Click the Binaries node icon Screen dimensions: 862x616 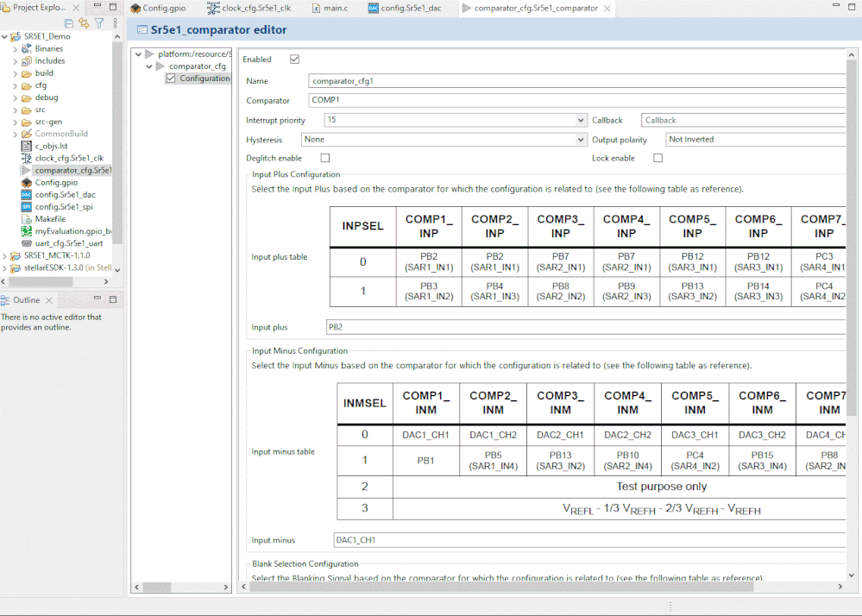point(27,48)
